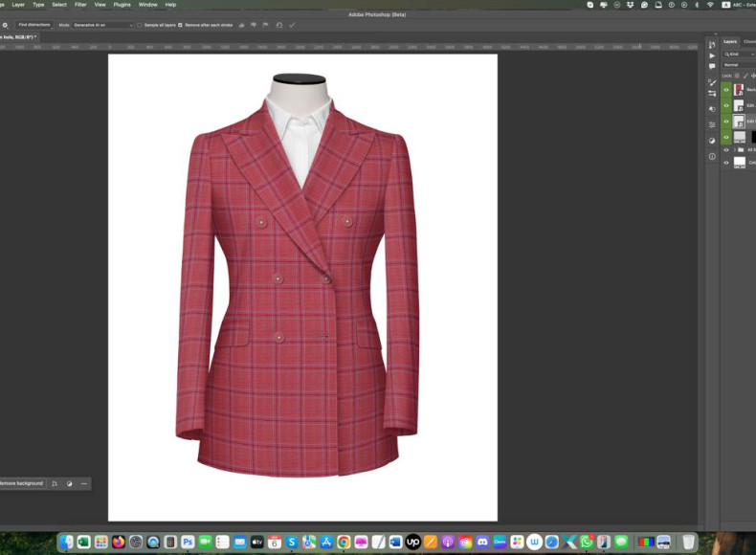Open the Layer menu
This screenshot has width=756, height=555.
click(x=18, y=5)
